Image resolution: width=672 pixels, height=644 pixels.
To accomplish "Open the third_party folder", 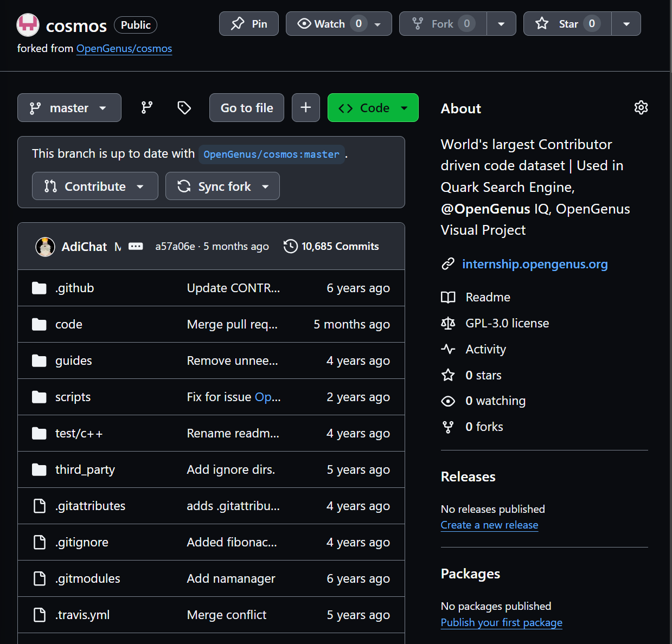I will [x=85, y=469].
